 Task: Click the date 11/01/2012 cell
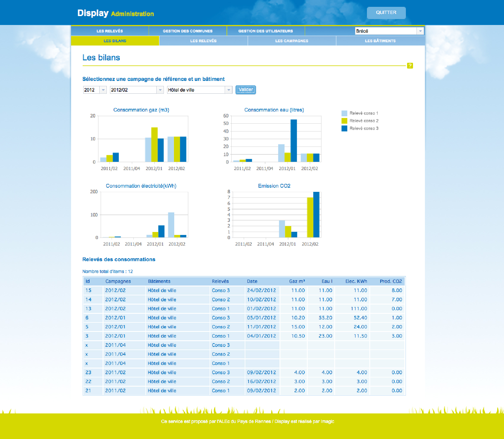(262, 327)
